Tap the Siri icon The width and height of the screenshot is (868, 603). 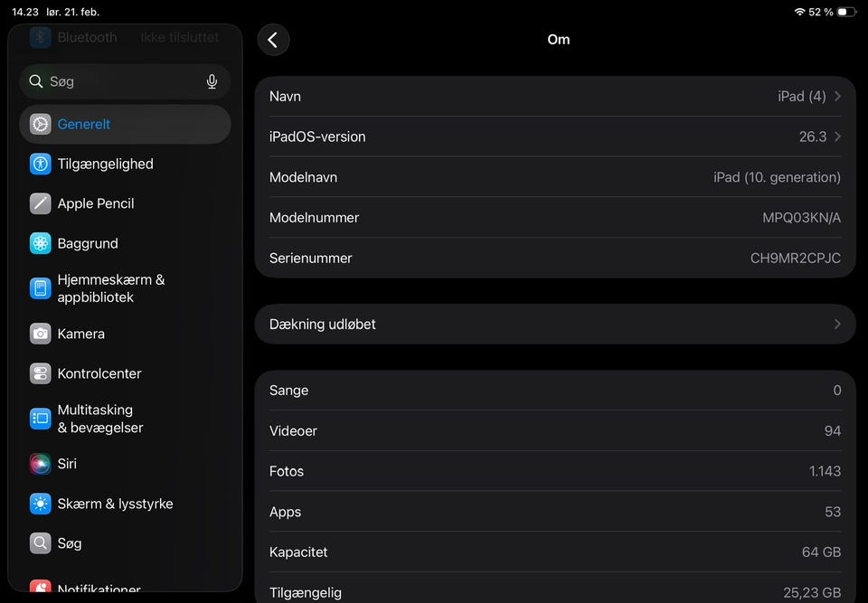41,464
